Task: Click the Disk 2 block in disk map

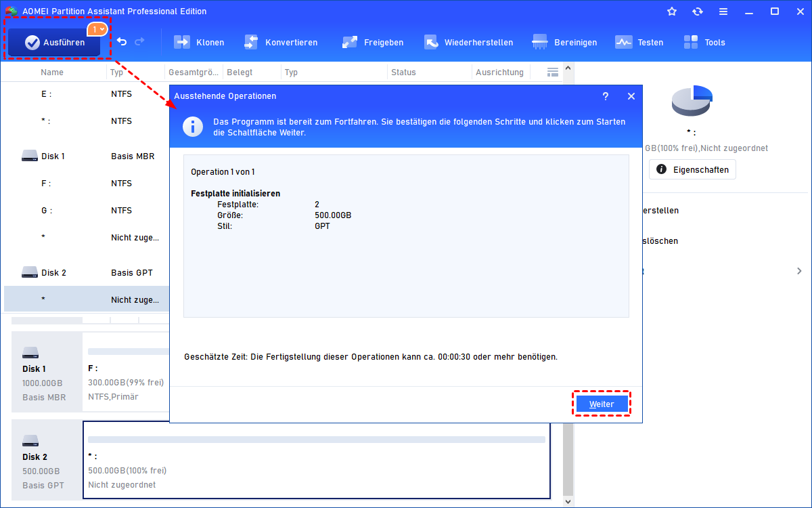Action: click(47, 461)
